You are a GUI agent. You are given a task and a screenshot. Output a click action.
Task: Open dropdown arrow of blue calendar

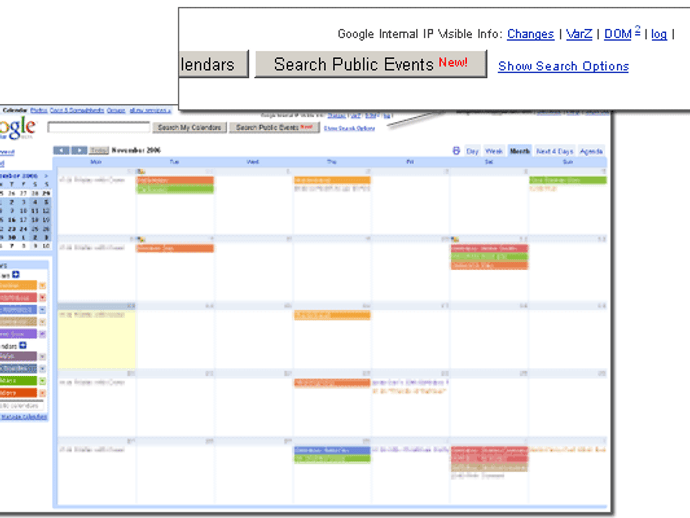coord(42,310)
